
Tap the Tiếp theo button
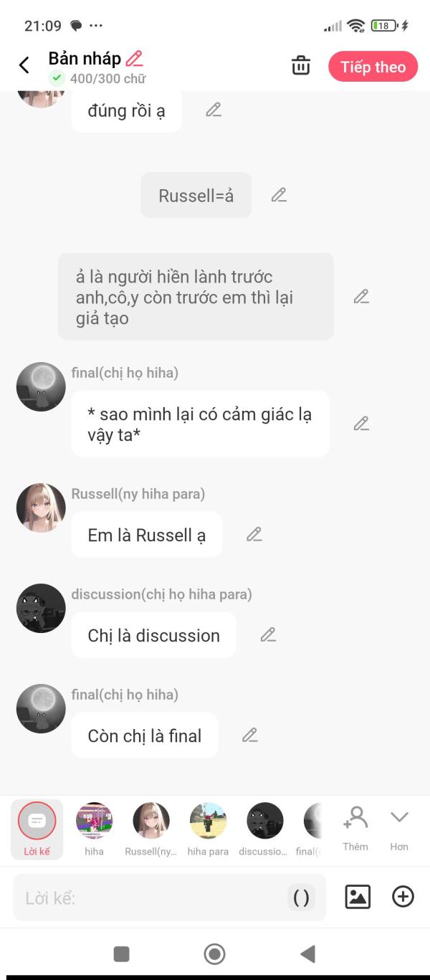(373, 67)
